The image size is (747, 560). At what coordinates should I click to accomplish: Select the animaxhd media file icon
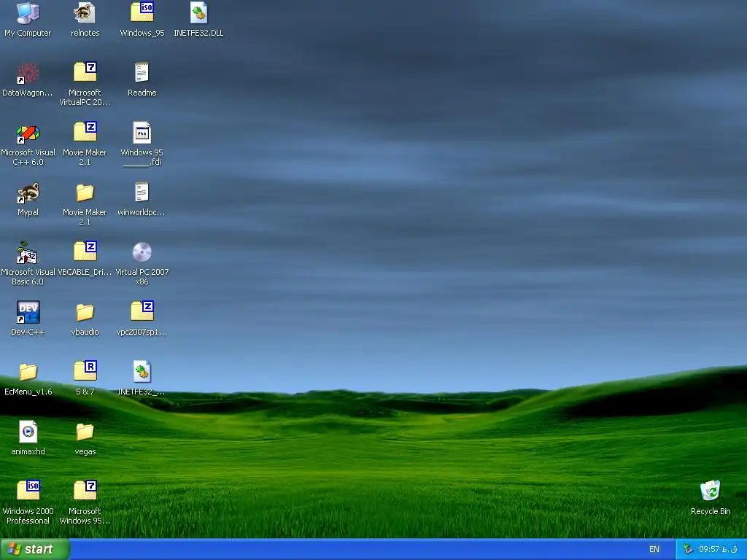pyautogui.click(x=28, y=432)
